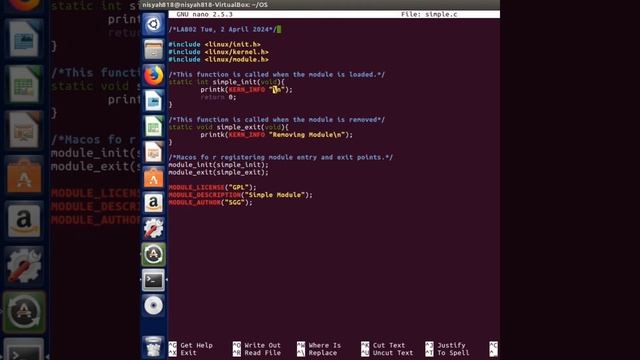640x360 pixels.
Task: Open LibreOffice Writer from the launcher
Action: click(153, 101)
